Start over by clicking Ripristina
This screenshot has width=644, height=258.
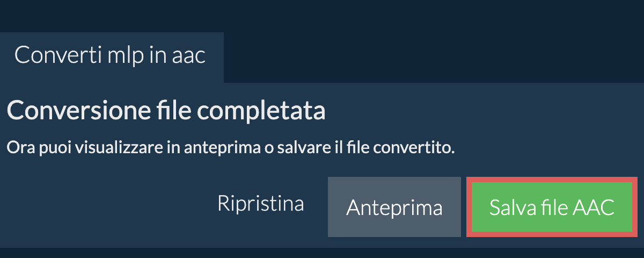260,204
